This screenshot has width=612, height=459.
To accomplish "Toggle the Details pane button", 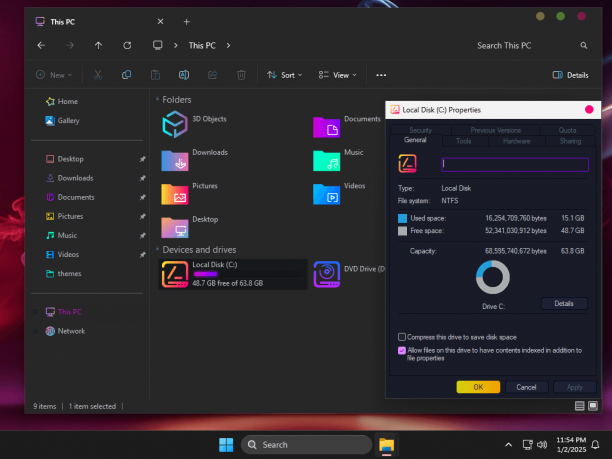I will pyautogui.click(x=570, y=75).
